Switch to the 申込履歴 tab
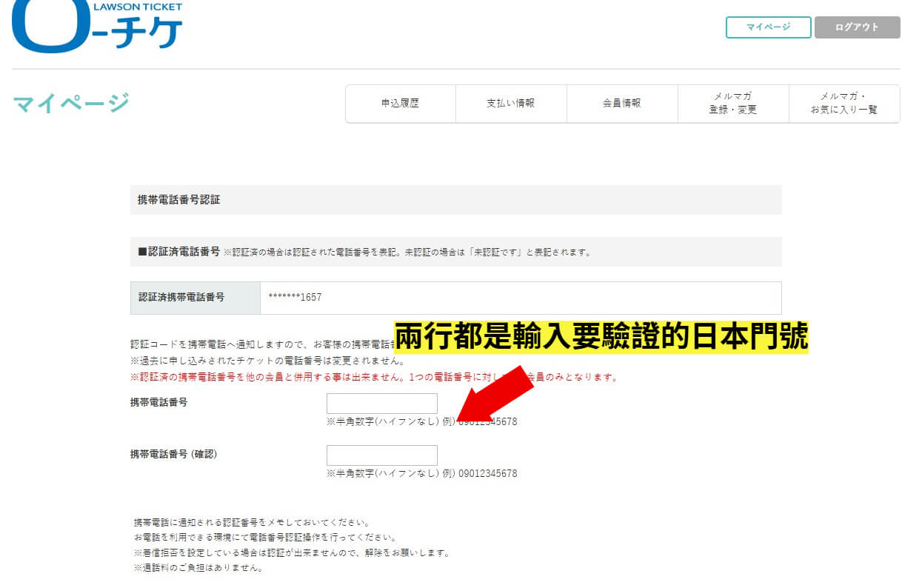The height and width of the screenshot is (588, 902). click(400, 104)
